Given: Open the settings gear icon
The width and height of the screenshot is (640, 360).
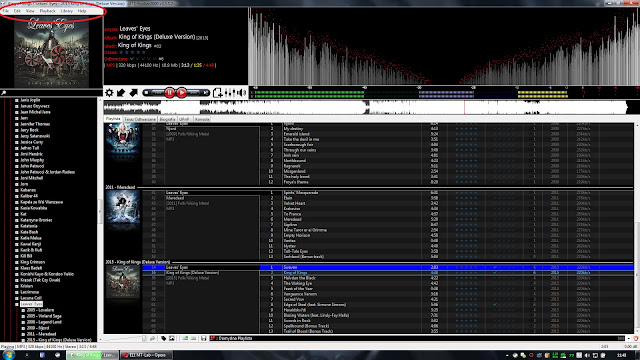Looking at the screenshot, I should click(109, 93).
